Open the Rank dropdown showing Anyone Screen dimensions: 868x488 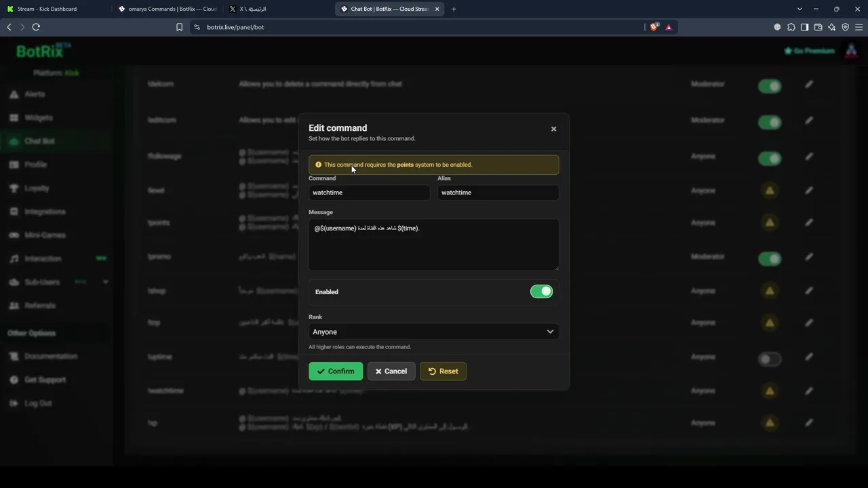tap(434, 331)
